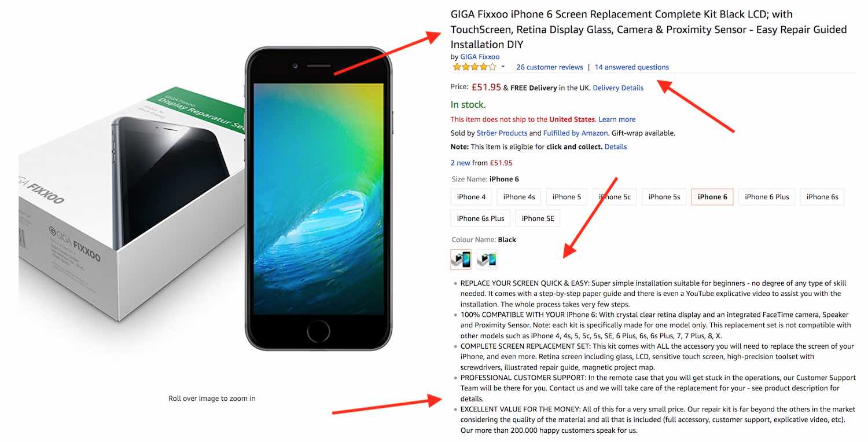Choose the iPhone 6 Plus size option
Image resolution: width=868 pixels, height=442 pixels.
tap(767, 197)
